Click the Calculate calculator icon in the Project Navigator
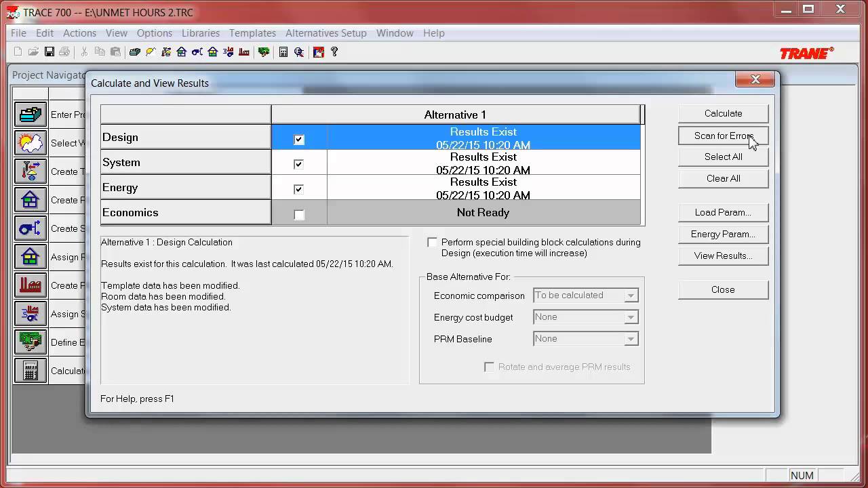 (31, 371)
